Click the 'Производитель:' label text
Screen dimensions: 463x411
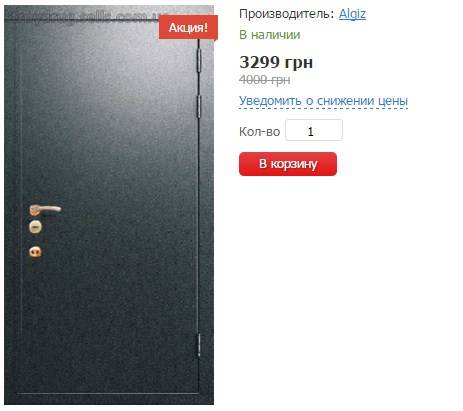[x=286, y=14]
